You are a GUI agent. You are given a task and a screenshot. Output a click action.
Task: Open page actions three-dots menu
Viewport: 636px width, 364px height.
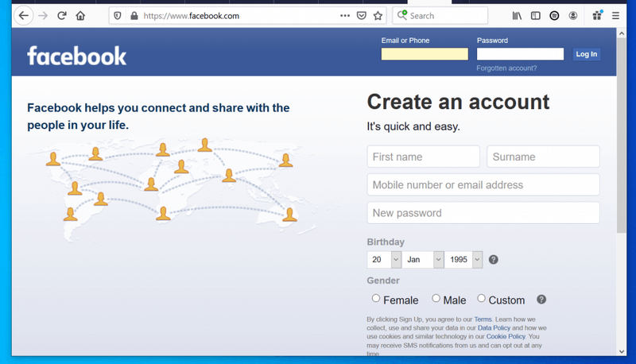tap(345, 16)
